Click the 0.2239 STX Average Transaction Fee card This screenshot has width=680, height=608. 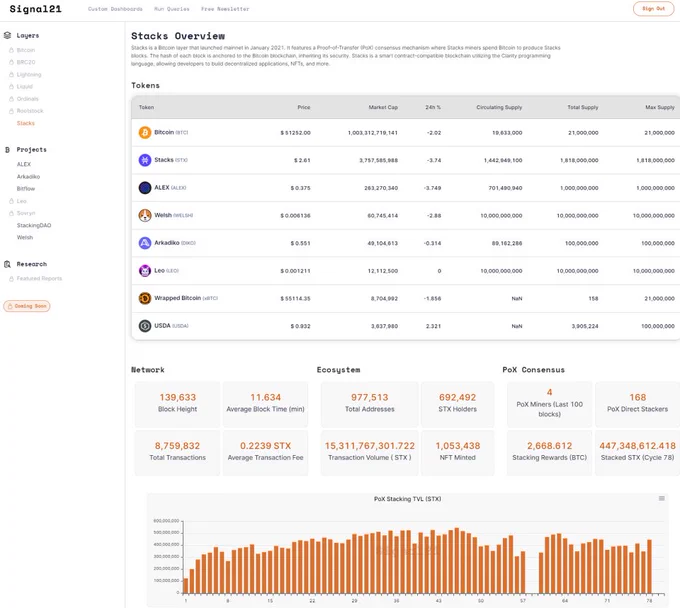pos(265,452)
